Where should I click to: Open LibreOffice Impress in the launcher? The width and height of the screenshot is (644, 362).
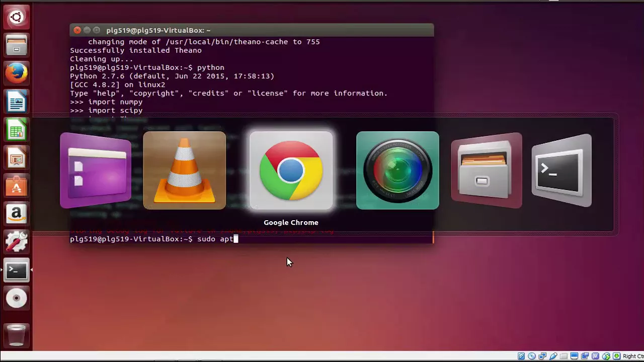16,159
